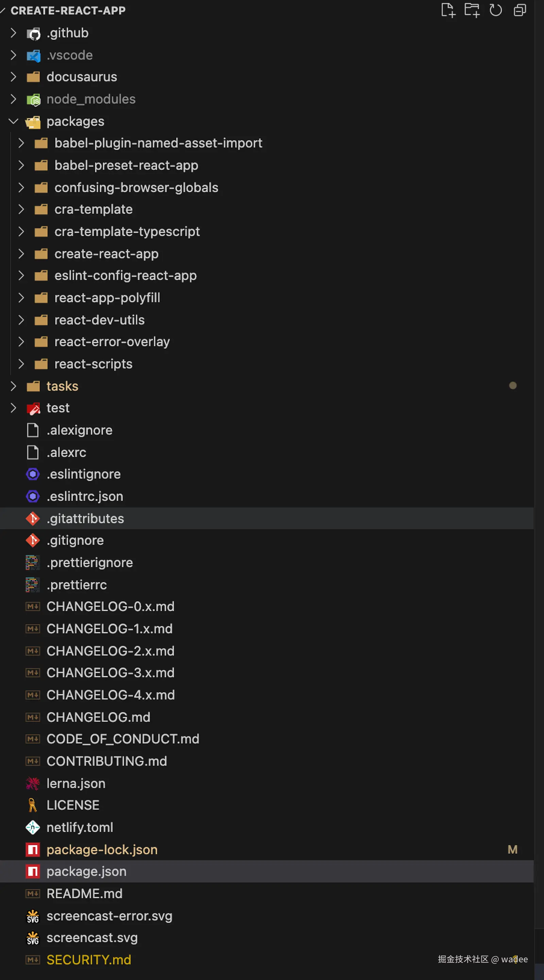This screenshot has width=544, height=980.
Task: Collapse the CREATE-REACT-APP section header
Action: [68, 11]
